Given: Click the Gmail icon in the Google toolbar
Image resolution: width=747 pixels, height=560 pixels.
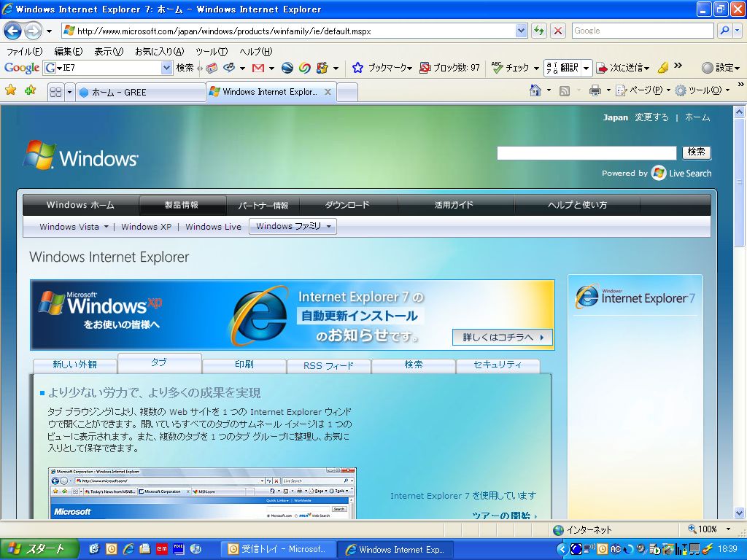Looking at the screenshot, I should click(258, 68).
